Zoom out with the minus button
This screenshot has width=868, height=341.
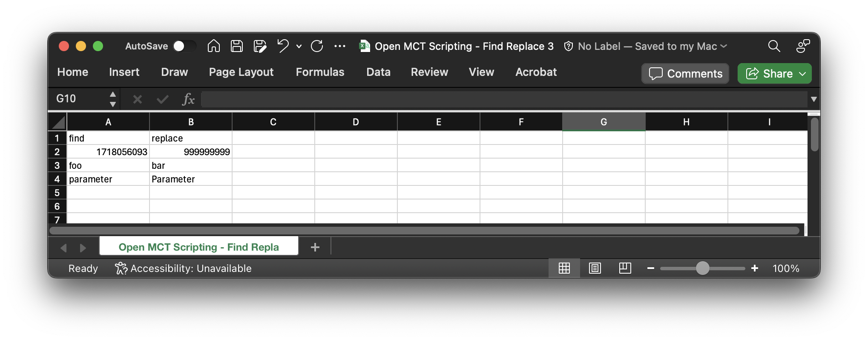coord(650,268)
